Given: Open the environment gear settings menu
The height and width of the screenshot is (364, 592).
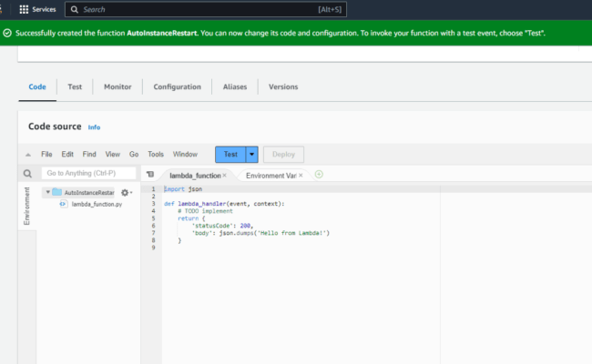Looking at the screenshot, I should [x=126, y=193].
